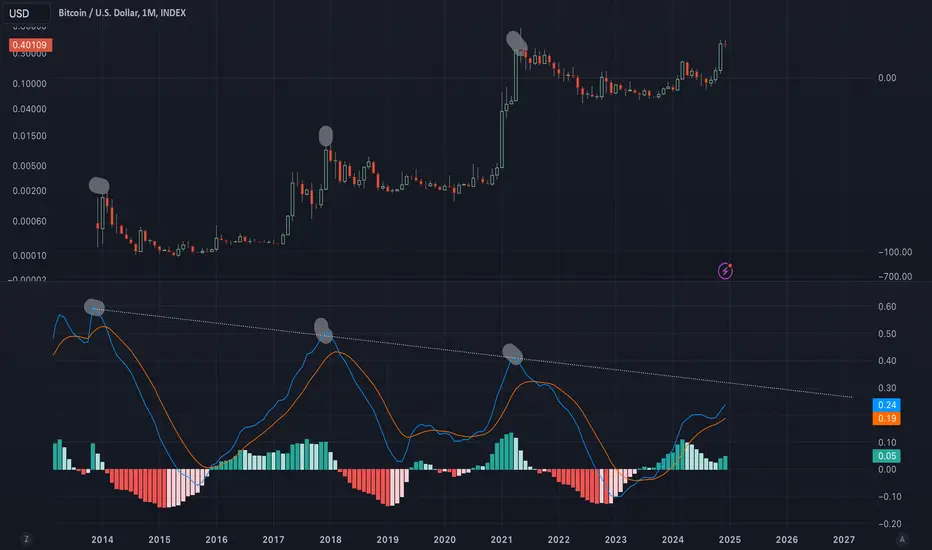Click the 2019 label on time axis
Image resolution: width=932 pixels, height=550 pixels.
(388, 539)
